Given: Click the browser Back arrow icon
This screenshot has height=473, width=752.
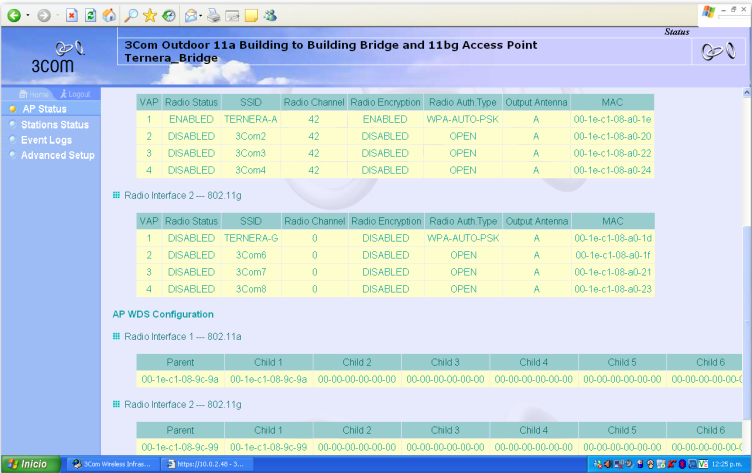Looking at the screenshot, I should coord(13,15).
